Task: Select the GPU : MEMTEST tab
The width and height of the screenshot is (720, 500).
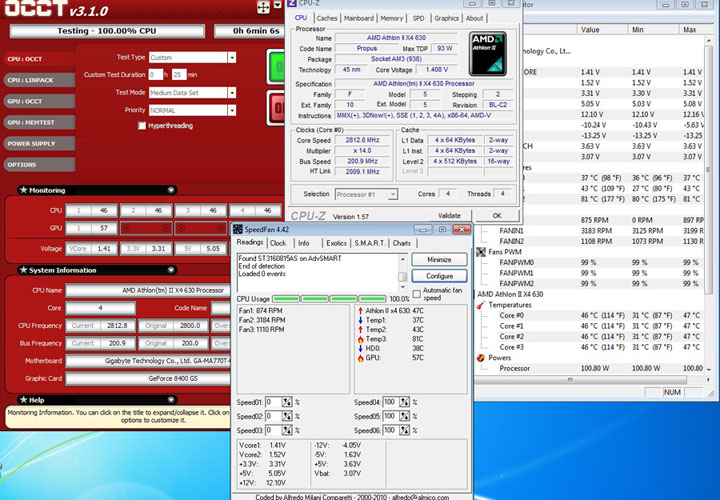Action: click(x=39, y=122)
